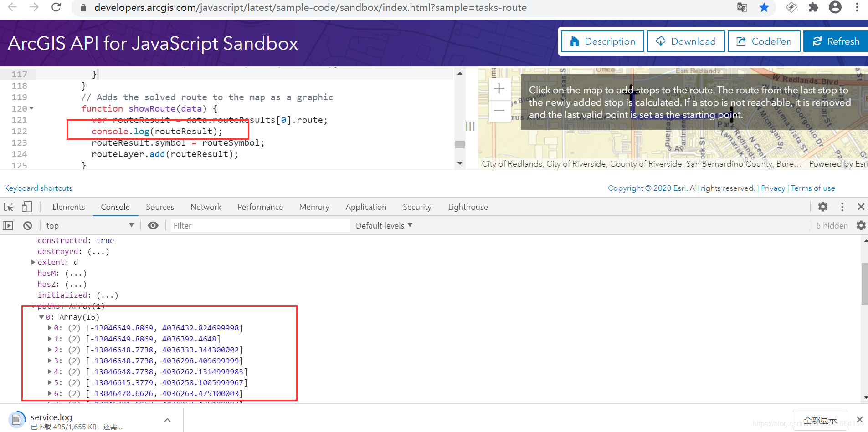The image size is (868, 432).
Task: Close the DevTools panel
Action: click(861, 207)
